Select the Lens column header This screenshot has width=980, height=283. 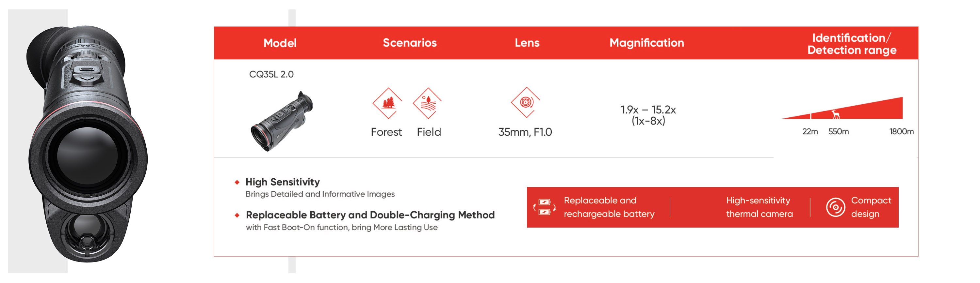[x=527, y=42]
